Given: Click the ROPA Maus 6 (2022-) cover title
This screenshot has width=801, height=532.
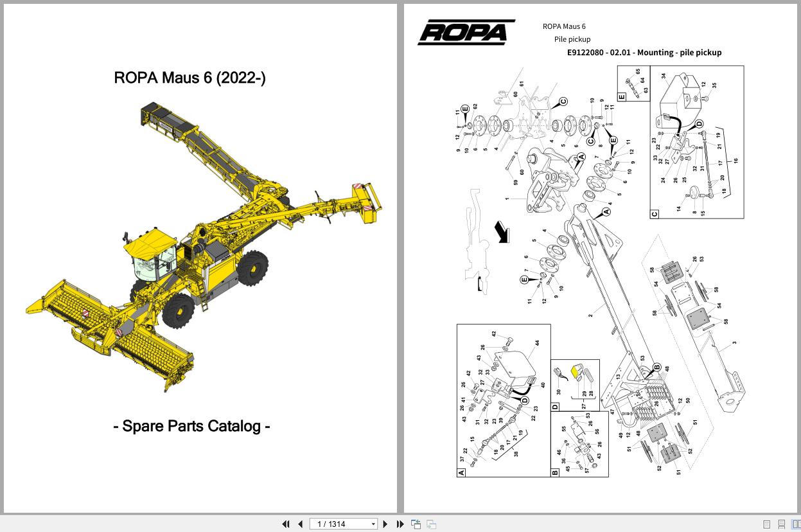Looking at the screenshot, I should pyautogui.click(x=190, y=78).
